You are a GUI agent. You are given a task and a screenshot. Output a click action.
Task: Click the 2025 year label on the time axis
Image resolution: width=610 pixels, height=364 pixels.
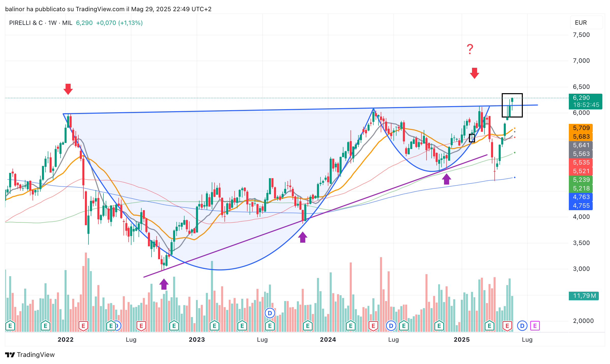[462, 340]
